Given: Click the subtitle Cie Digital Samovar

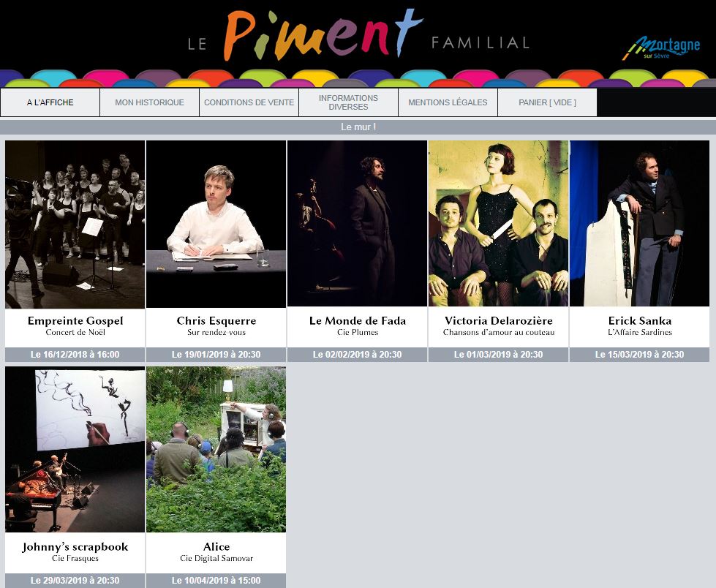Looking at the screenshot, I should (x=216, y=558).
